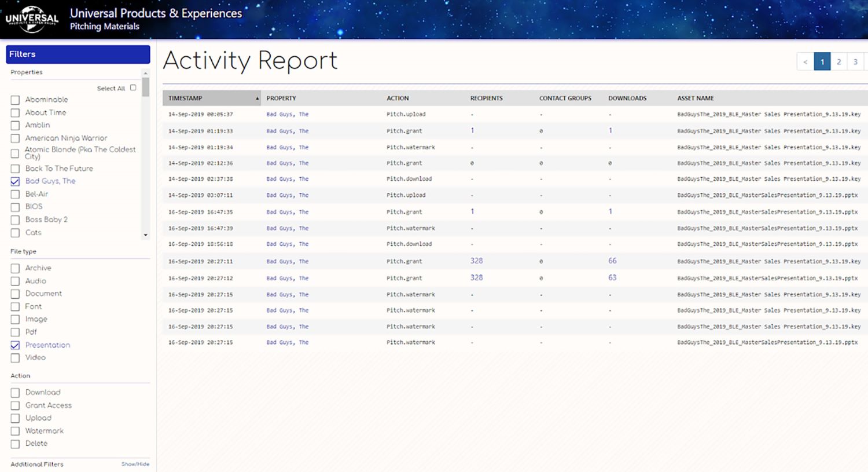Viewport: 868px width, 472px height.
Task: Enable Document file type filter
Action: (x=15, y=294)
